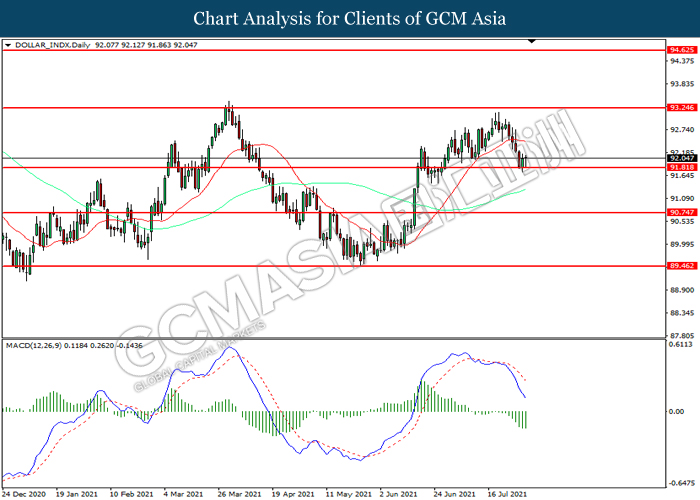Click the 94.375 price axis value
The image size is (700, 500).
[x=682, y=61]
